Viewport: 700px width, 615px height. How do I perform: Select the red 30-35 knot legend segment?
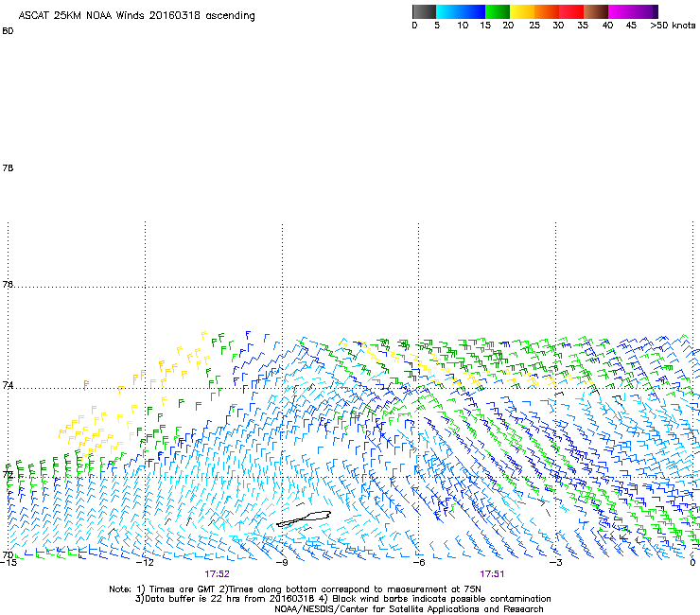[571, 11]
